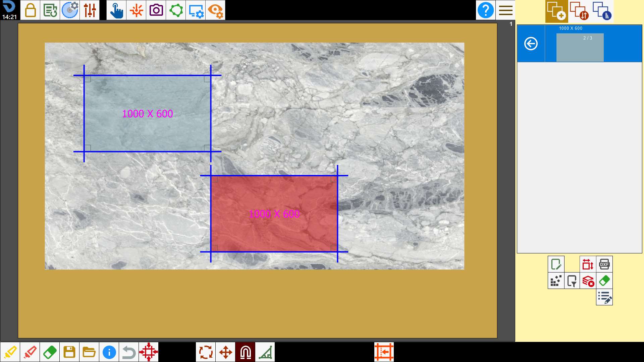644x362 pixels.
Task: Open the green list-refresh icon
Action: (50, 10)
